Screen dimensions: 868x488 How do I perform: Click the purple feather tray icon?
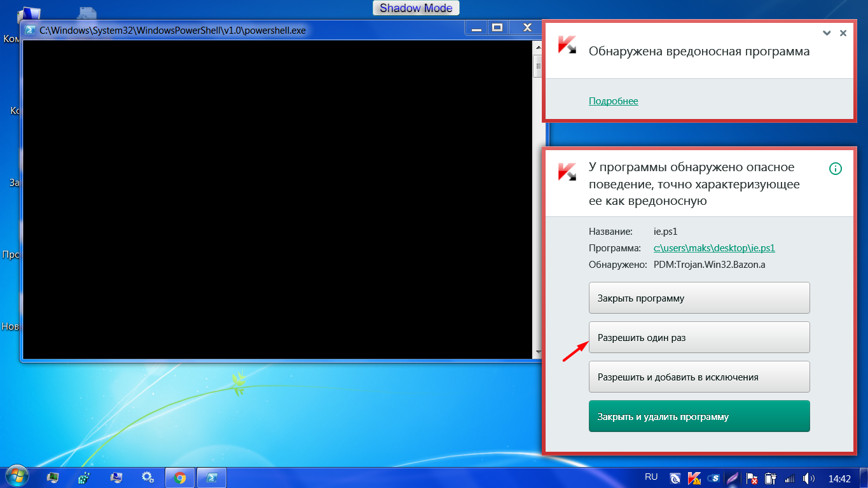(733, 478)
